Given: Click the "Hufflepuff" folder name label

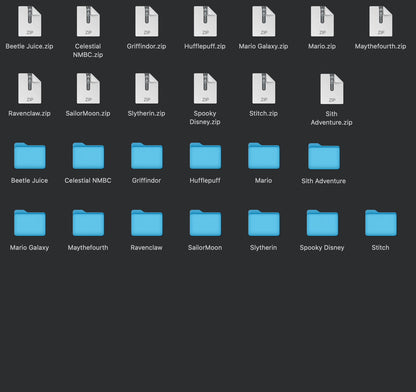Looking at the screenshot, I should [x=205, y=180].
